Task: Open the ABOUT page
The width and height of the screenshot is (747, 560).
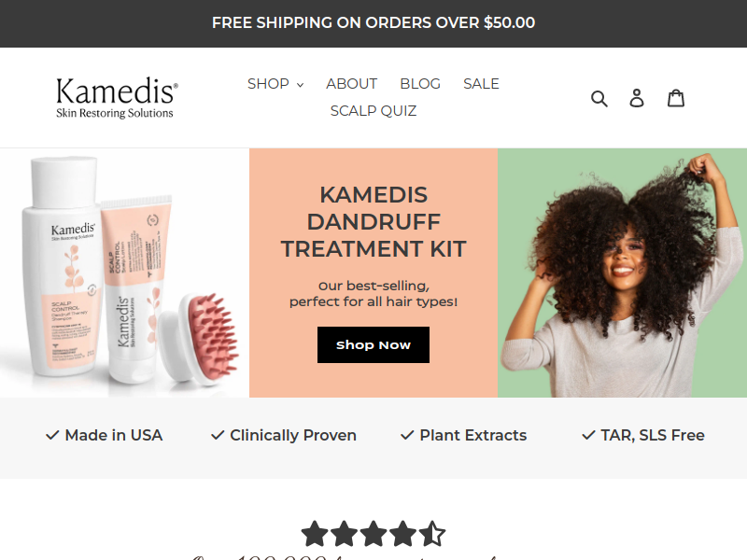Action: pyautogui.click(x=352, y=84)
